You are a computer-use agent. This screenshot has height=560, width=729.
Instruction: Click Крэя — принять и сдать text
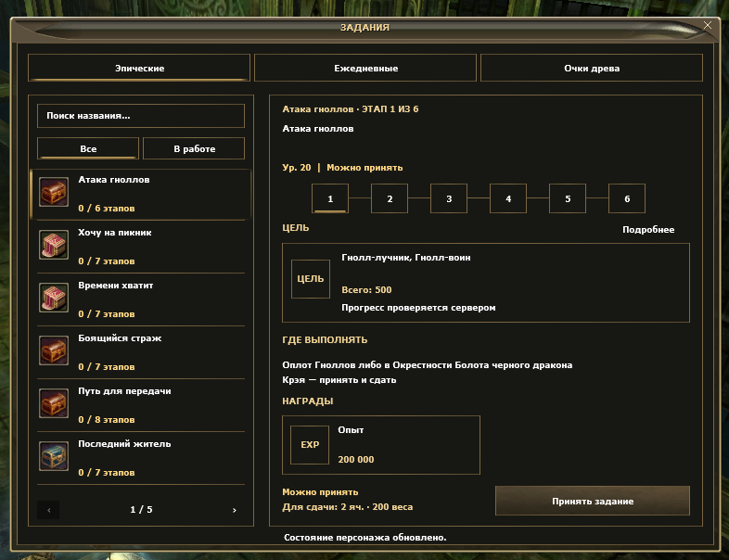[x=339, y=380]
